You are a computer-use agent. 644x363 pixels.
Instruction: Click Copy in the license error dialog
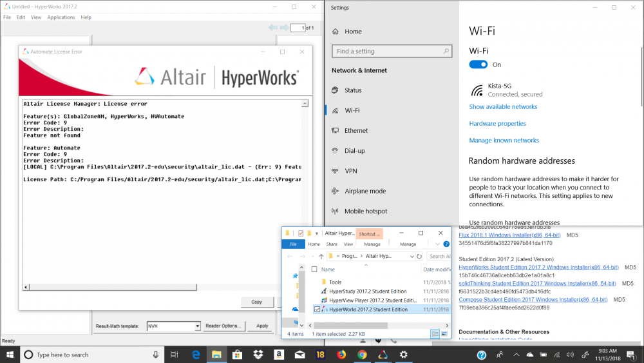pyautogui.click(x=257, y=302)
